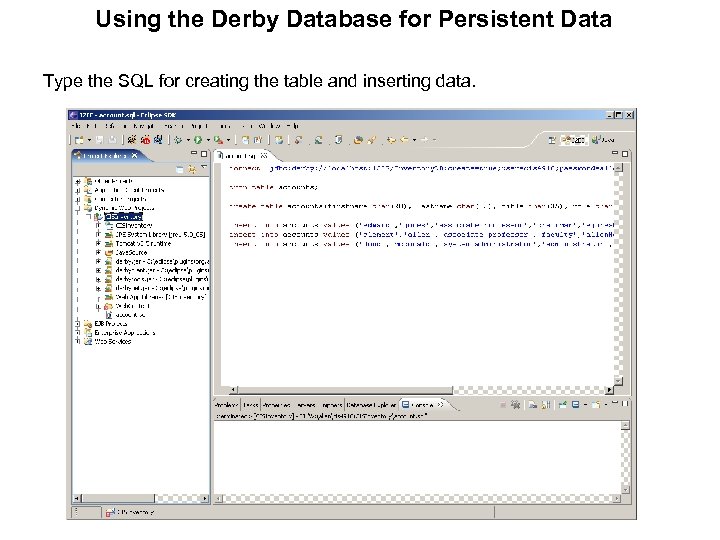Click the Open Perspective icon
Viewport: 720px width, 540px height.
point(552,140)
